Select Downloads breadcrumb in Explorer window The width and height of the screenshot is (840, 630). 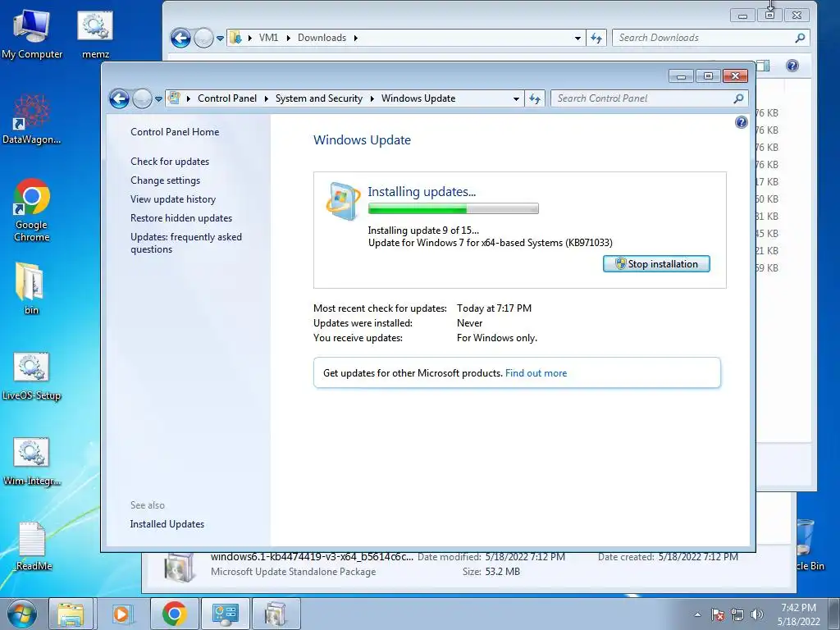[322, 38]
